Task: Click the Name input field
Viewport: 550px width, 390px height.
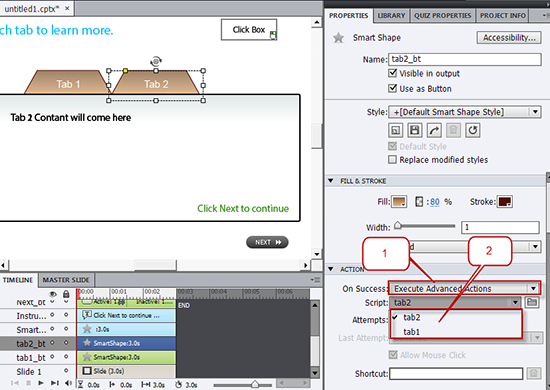Action: [465, 59]
